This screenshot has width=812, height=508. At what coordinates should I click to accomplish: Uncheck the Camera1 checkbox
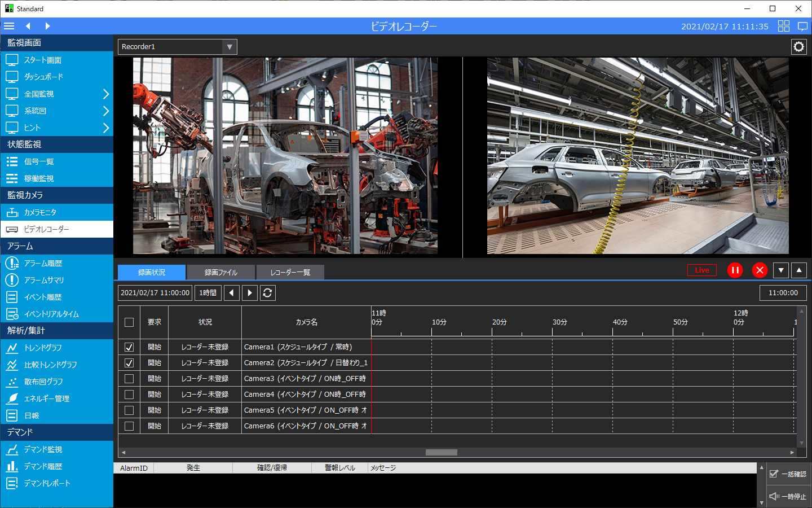pyautogui.click(x=129, y=347)
